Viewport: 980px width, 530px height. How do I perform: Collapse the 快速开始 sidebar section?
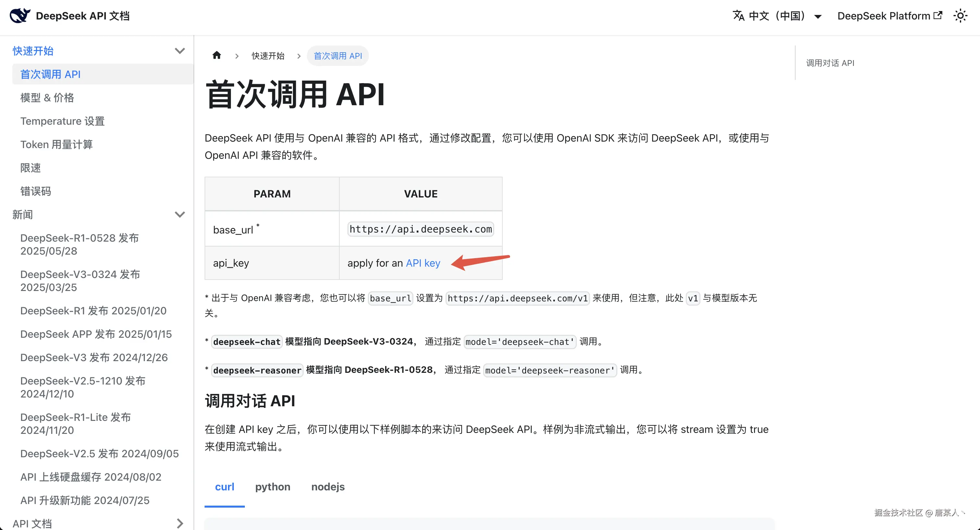(x=180, y=51)
